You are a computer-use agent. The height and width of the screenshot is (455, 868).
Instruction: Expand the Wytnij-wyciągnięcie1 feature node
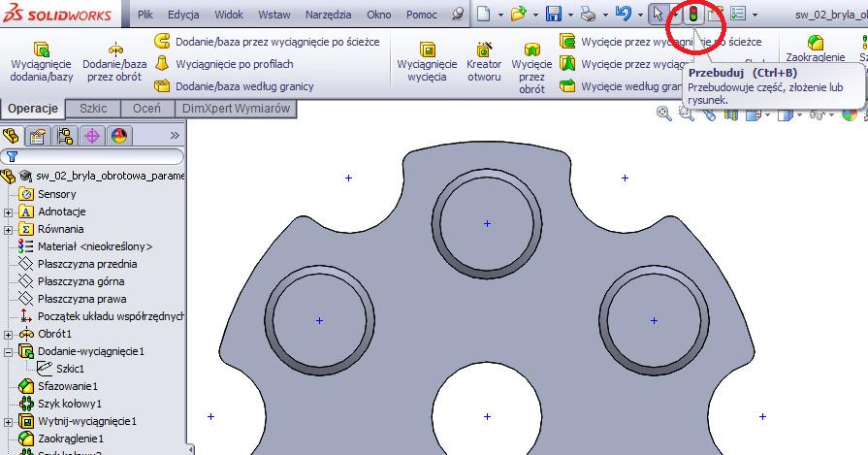tap(8, 422)
